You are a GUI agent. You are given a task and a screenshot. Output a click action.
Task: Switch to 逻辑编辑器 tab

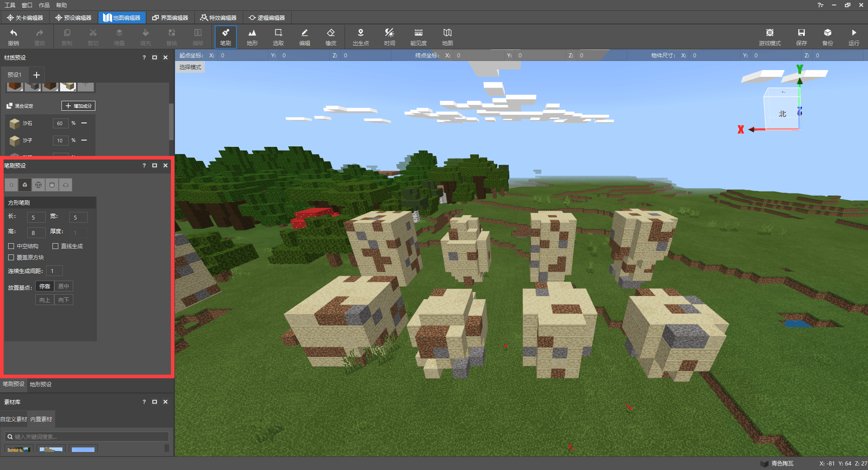point(267,18)
